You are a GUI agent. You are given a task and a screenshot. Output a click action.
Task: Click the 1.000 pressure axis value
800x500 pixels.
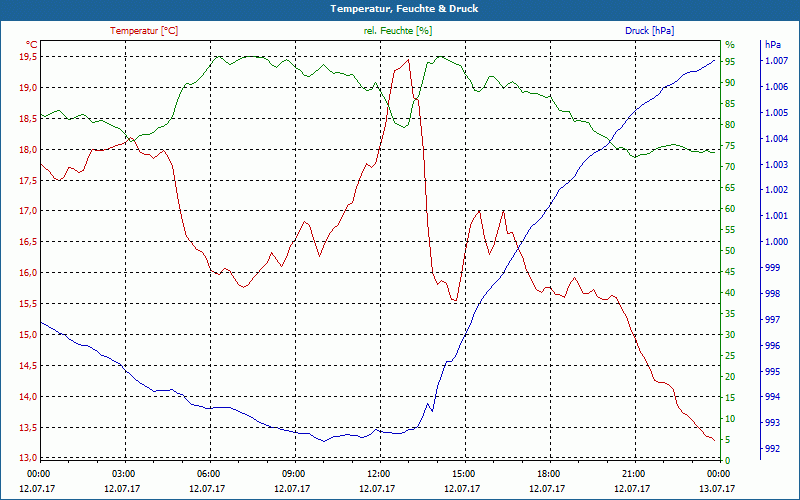point(776,242)
